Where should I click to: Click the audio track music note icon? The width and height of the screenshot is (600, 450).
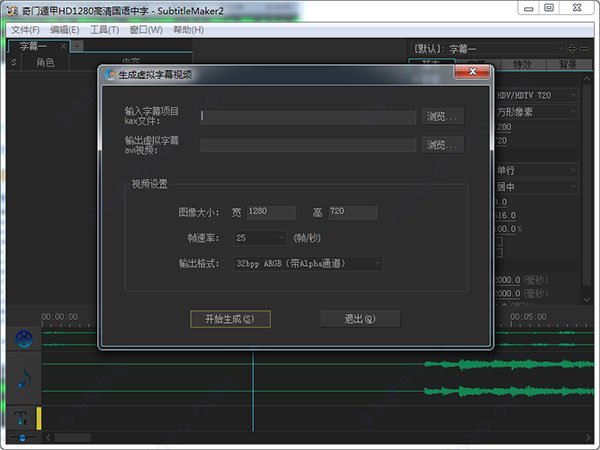tap(24, 378)
